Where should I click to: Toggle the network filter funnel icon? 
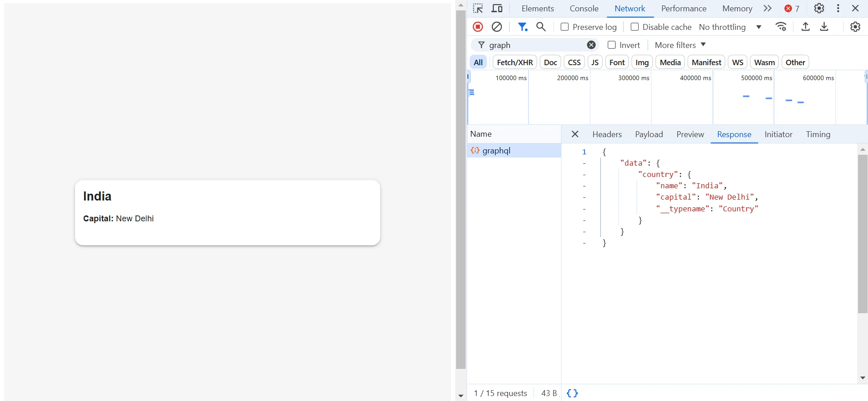(x=523, y=27)
